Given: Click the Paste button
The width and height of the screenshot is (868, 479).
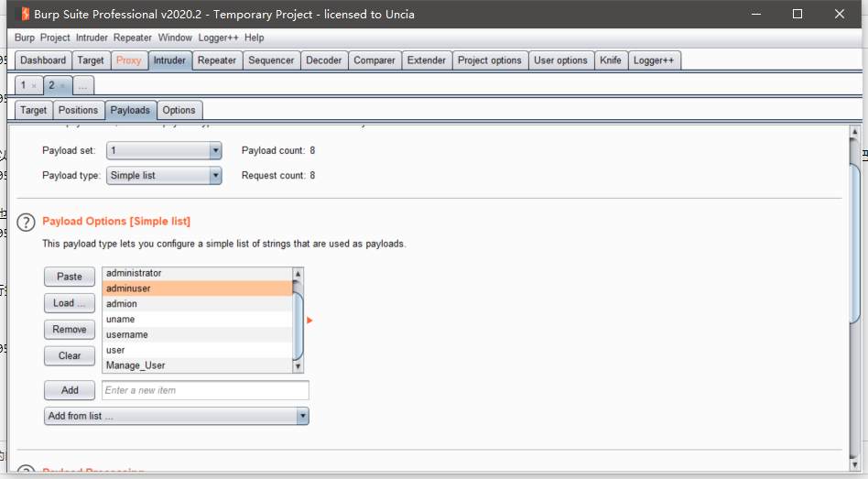Looking at the screenshot, I should click(x=70, y=277).
